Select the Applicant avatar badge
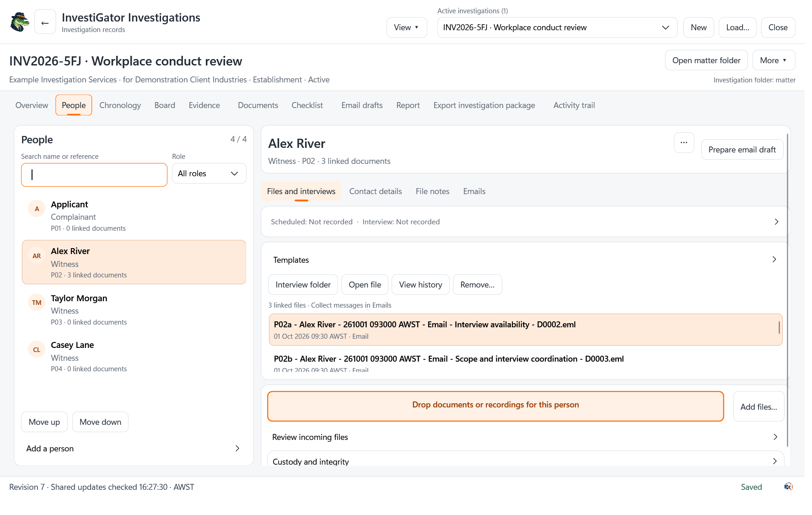The width and height of the screenshot is (812, 515). (37, 209)
